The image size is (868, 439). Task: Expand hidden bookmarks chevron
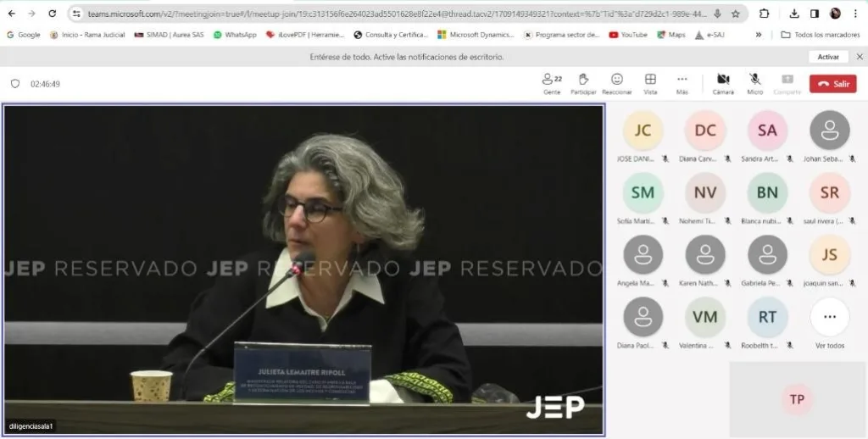759,34
